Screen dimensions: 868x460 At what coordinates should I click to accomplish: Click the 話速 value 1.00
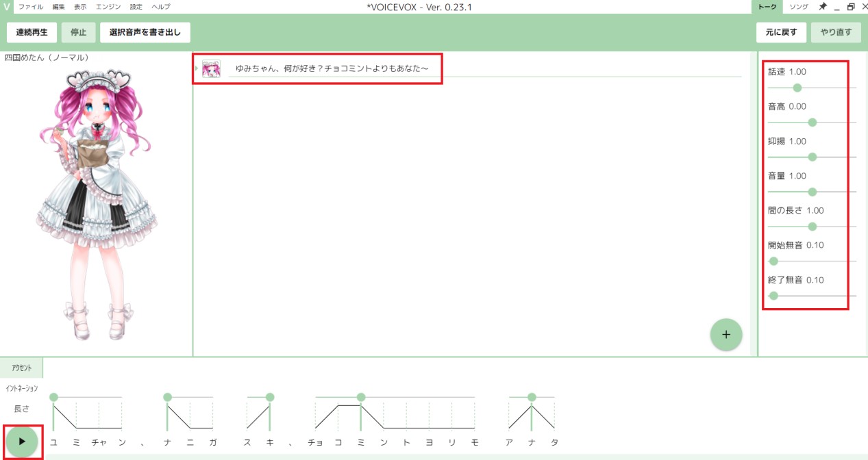click(x=797, y=72)
